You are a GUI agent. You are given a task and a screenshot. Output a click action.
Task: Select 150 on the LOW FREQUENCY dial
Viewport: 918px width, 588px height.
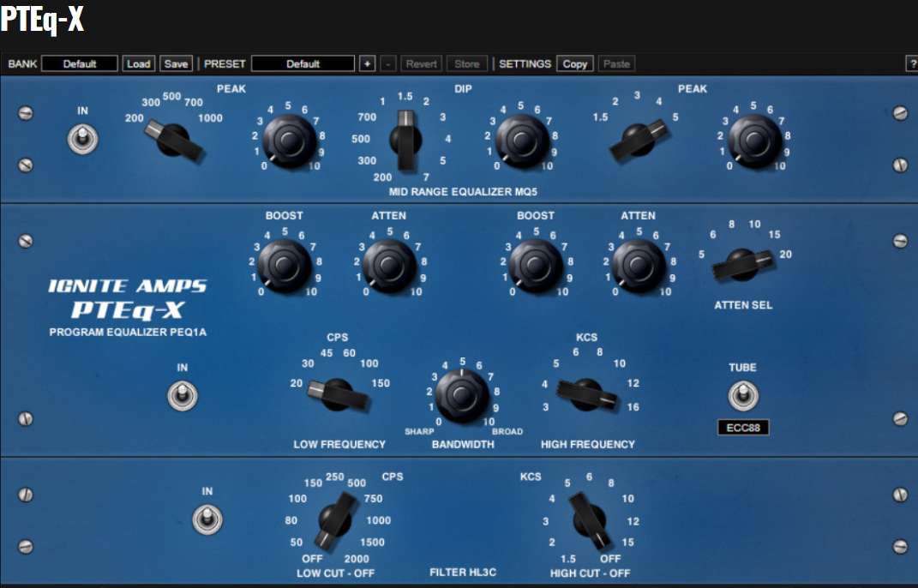point(381,383)
